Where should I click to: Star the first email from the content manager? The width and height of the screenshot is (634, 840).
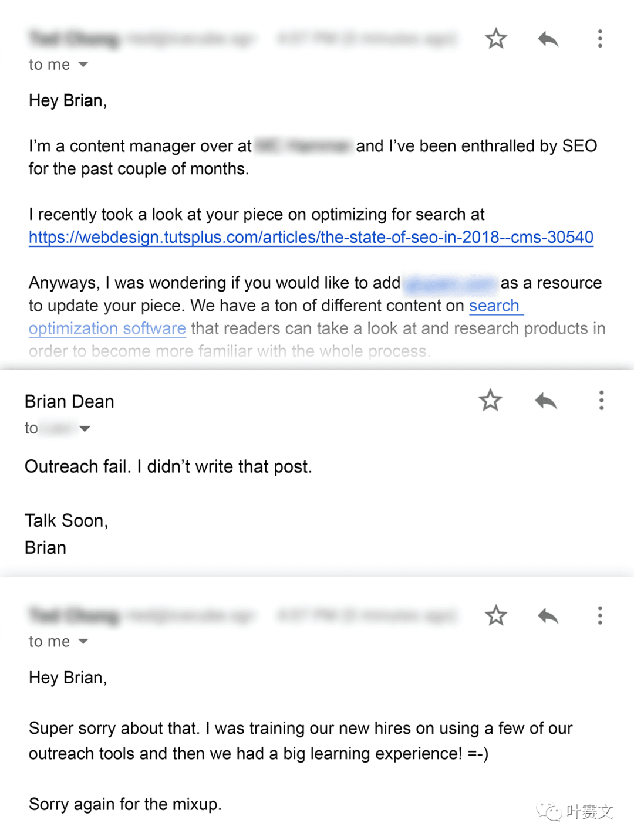496,39
